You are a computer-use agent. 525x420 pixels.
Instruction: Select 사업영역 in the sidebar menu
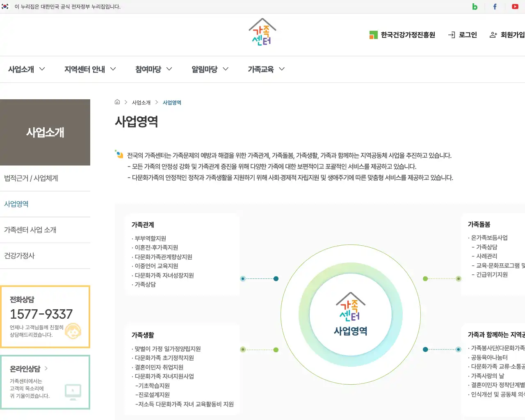(45, 204)
